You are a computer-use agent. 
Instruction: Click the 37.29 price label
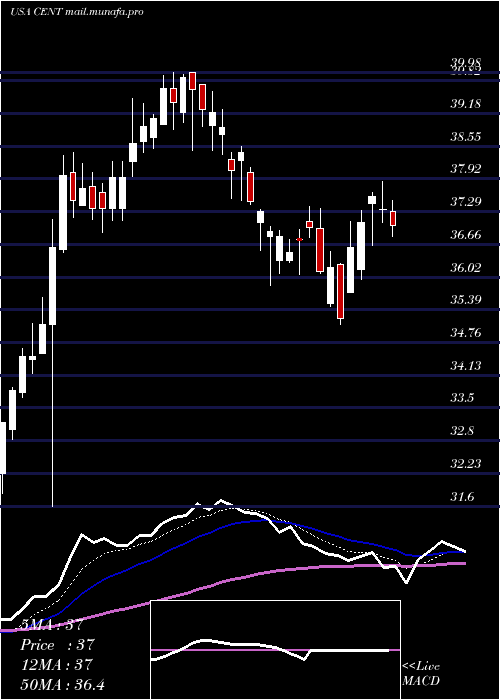click(465, 202)
